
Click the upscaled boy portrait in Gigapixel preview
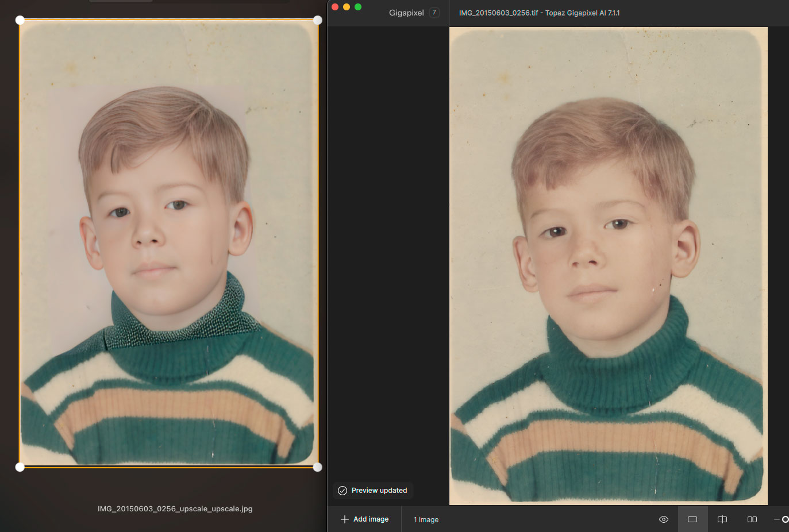coord(608,266)
